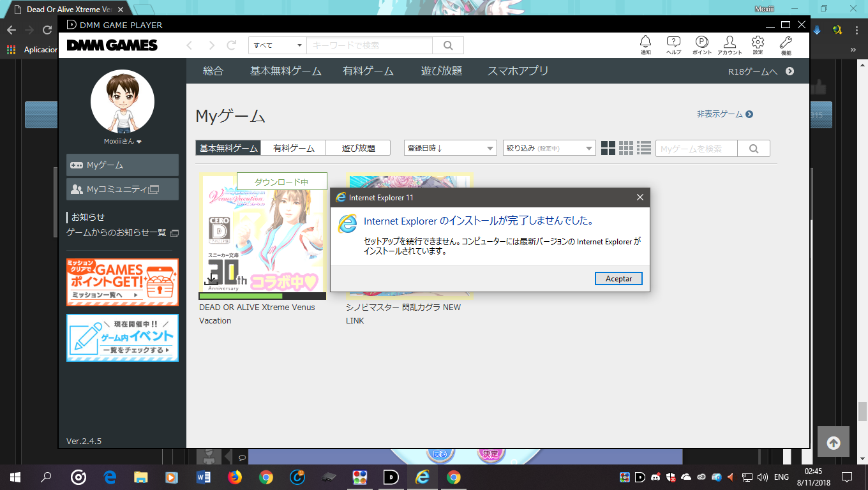Open Internet Explorer taskbar icon

pos(423,477)
